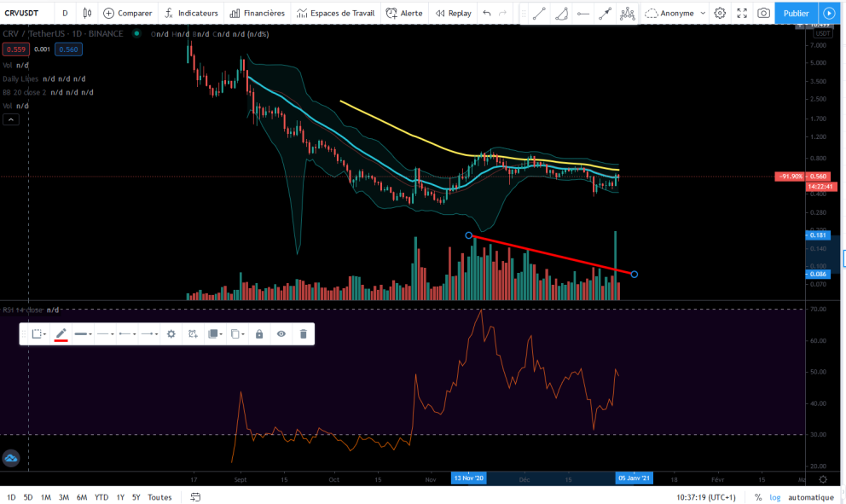Select the 1M time range
The height and width of the screenshot is (504, 846).
point(46,497)
